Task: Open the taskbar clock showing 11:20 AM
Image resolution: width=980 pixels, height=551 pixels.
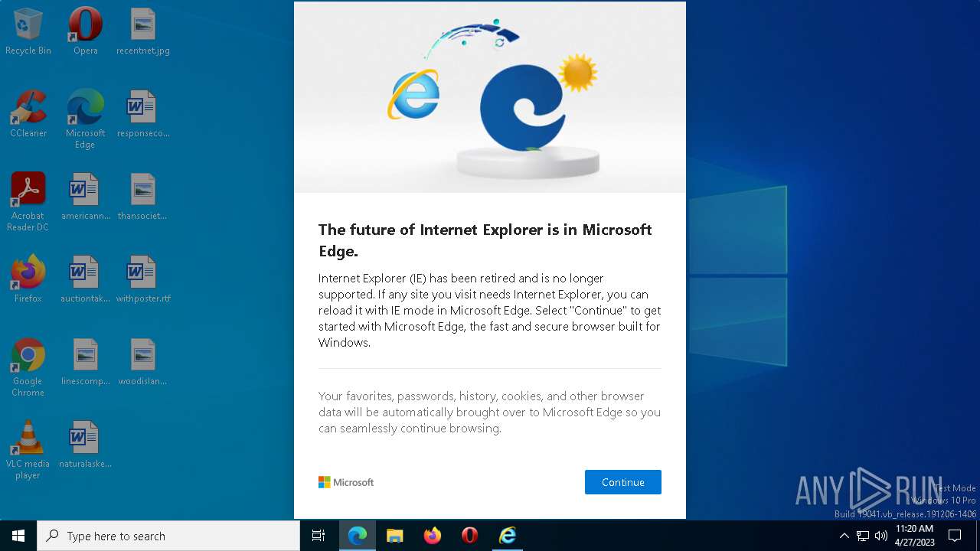Action: point(914,536)
